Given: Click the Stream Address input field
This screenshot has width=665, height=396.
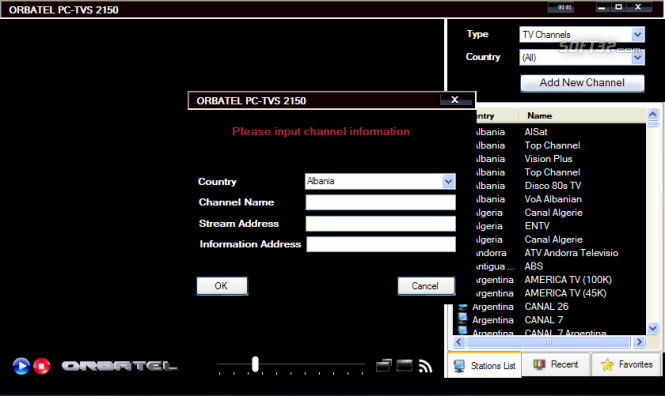Looking at the screenshot, I should click(x=380, y=223).
